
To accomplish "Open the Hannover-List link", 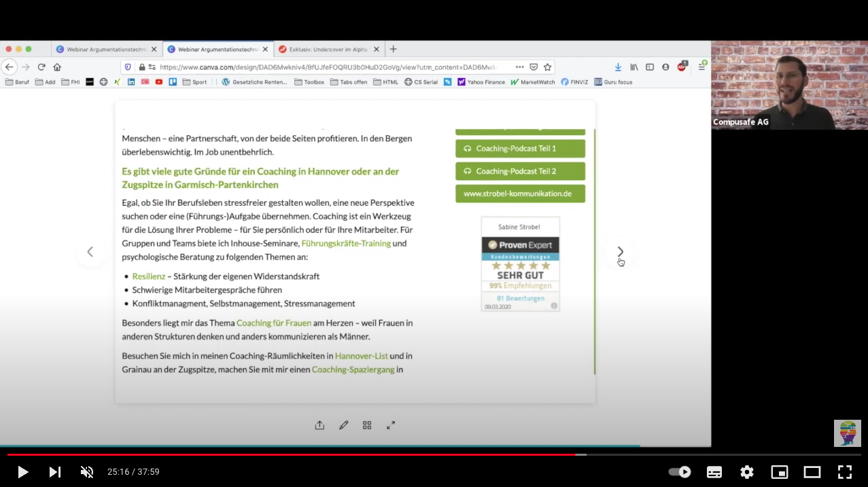I will (x=361, y=355).
